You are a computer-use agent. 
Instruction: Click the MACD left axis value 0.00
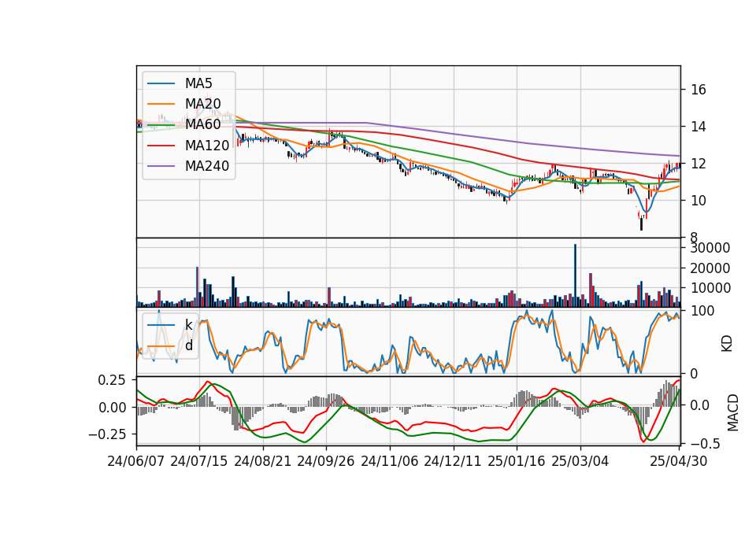pos(111,408)
